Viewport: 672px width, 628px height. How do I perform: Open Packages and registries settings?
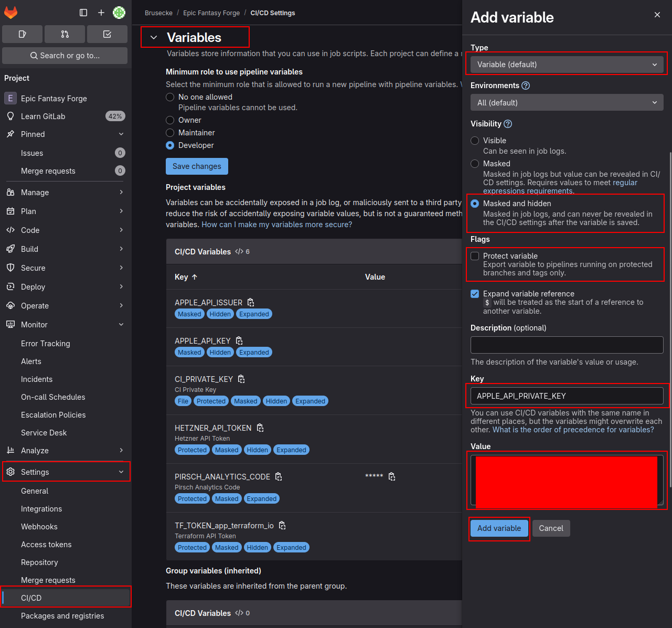65,616
